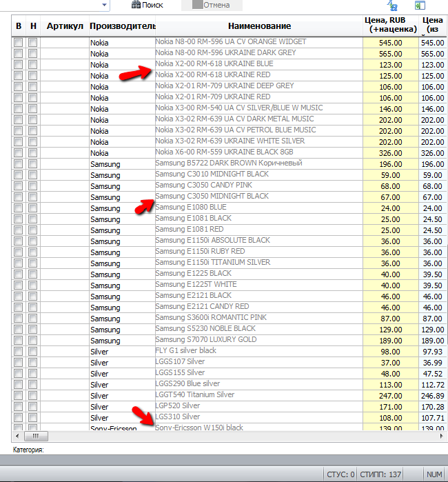The image size is (448, 482).
Task: Tick the В checkbox for LGGT540 Titanium Silver
Action: click(x=19, y=396)
